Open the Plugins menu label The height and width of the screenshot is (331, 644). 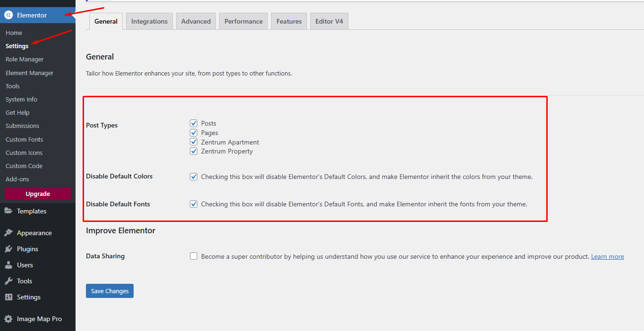pos(27,249)
